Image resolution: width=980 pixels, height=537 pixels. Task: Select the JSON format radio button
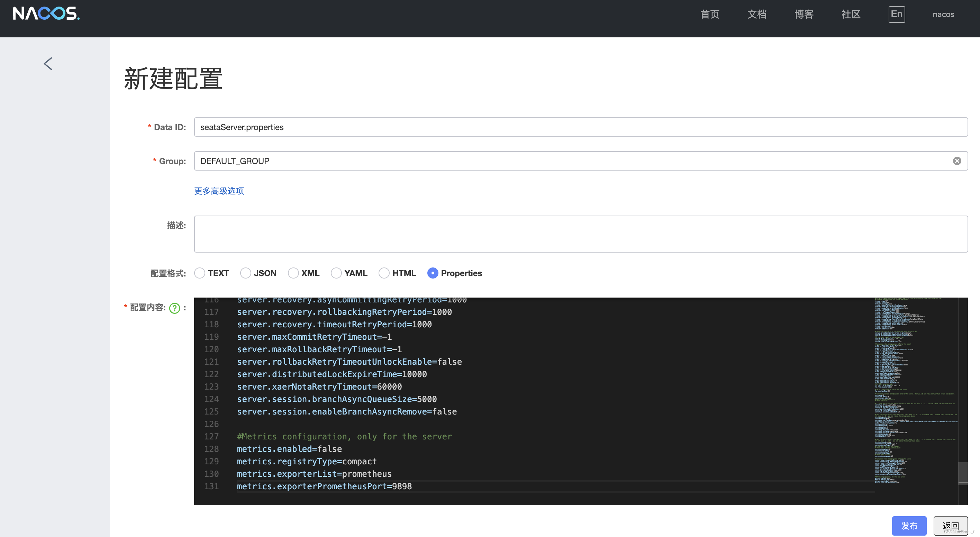pyautogui.click(x=245, y=273)
